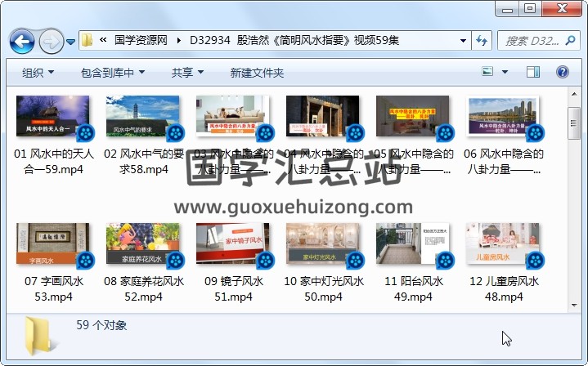The height and width of the screenshot is (366, 588).
Task: Click the folder icon in address bar
Action: 88,40
